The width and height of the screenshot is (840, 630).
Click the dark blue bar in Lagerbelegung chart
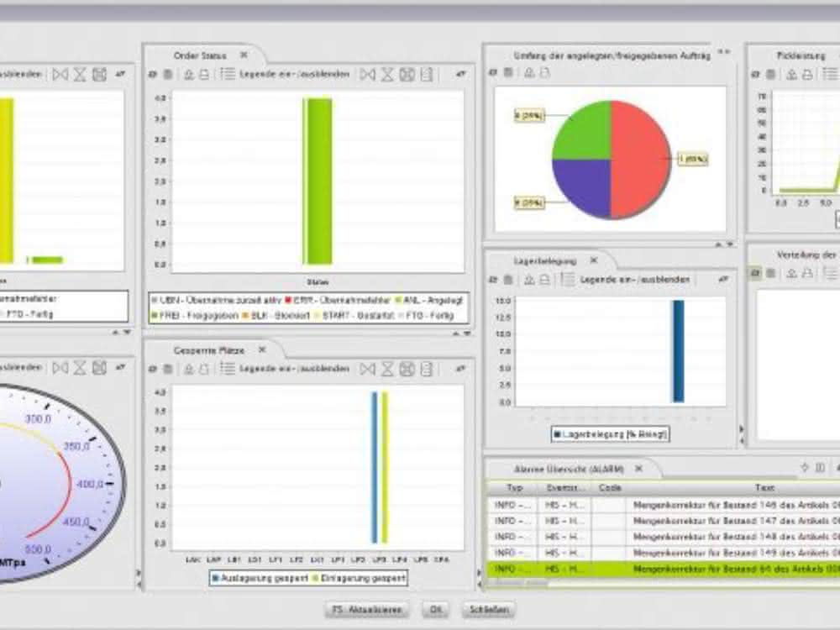[x=678, y=351]
